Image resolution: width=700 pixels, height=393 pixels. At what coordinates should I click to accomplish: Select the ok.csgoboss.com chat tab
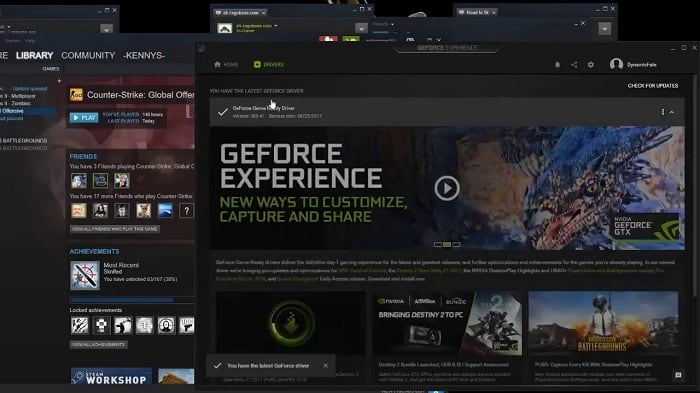point(240,13)
